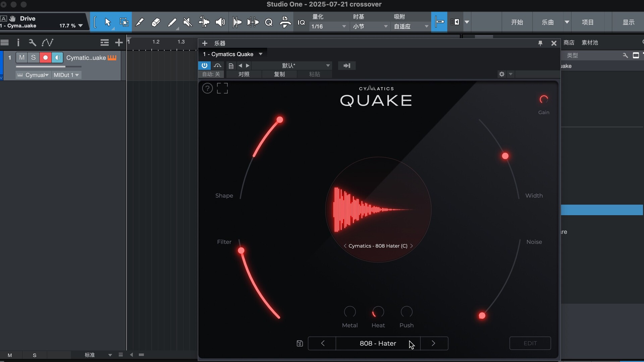644x362 pixels.
Task: Toggle the Snap to grid button
Action: tap(439, 22)
